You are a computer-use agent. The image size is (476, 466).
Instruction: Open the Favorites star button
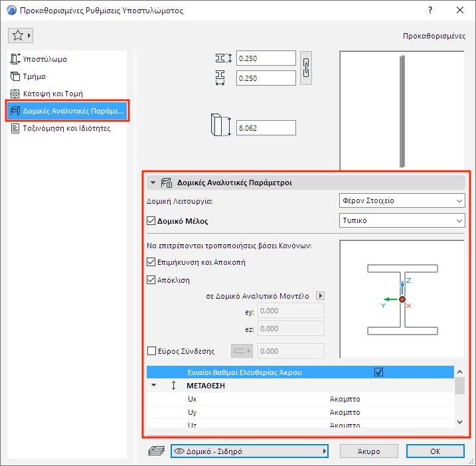point(21,36)
